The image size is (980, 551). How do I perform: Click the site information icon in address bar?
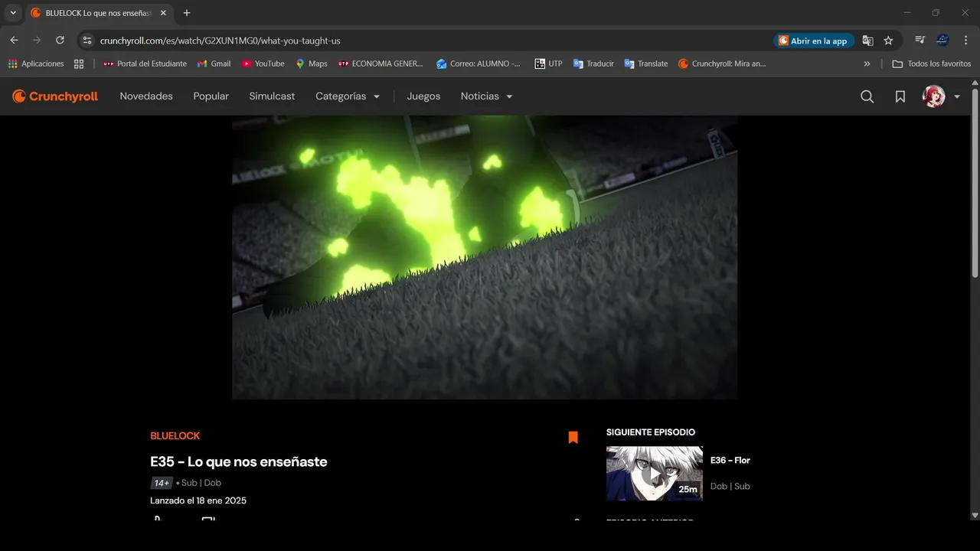point(87,41)
